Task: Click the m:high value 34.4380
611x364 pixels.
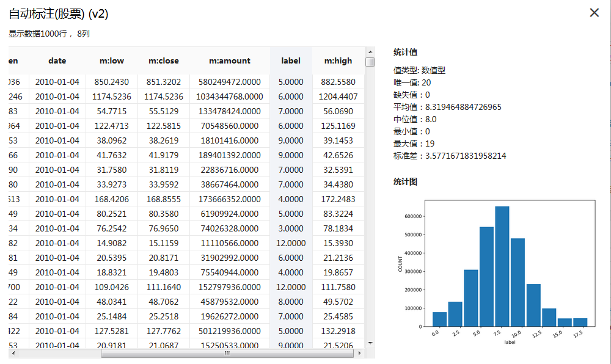Action: coord(338,184)
